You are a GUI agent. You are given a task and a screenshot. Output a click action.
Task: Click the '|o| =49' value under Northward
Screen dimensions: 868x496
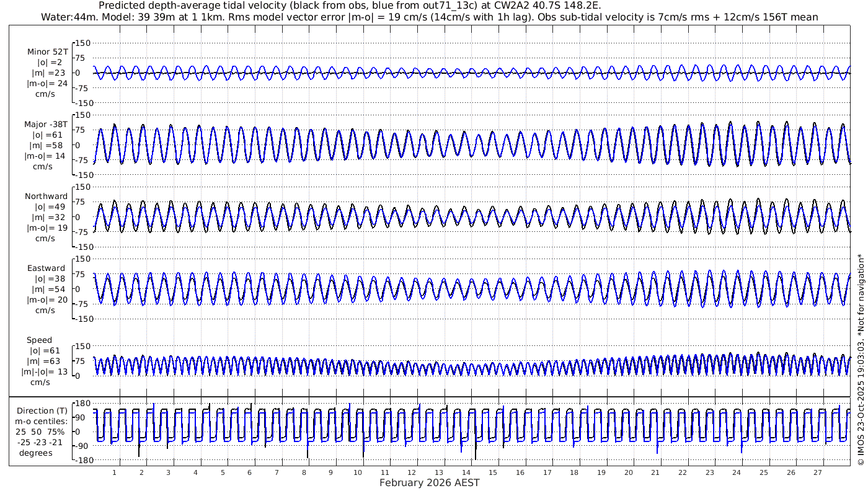48,206
